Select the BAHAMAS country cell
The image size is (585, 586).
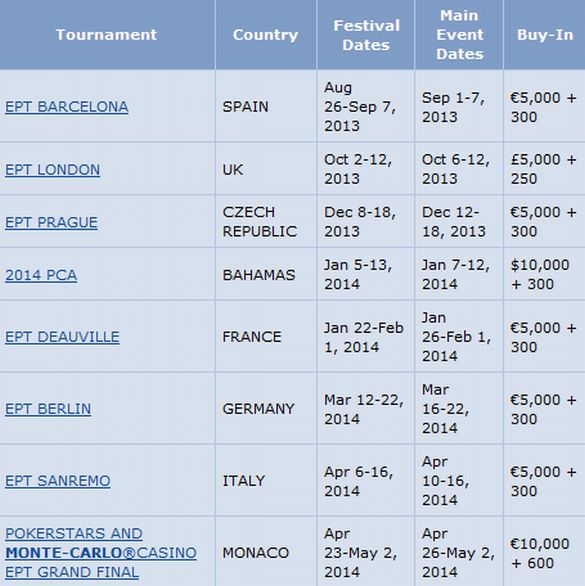(266, 275)
